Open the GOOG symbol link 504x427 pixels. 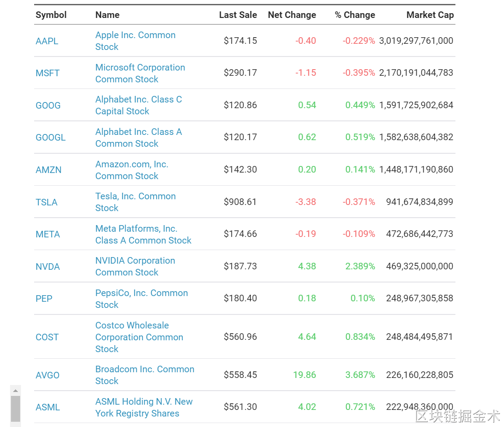(x=48, y=106)
